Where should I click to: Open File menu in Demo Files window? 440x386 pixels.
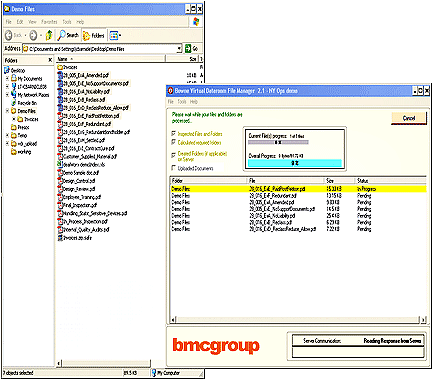(9, 22)
